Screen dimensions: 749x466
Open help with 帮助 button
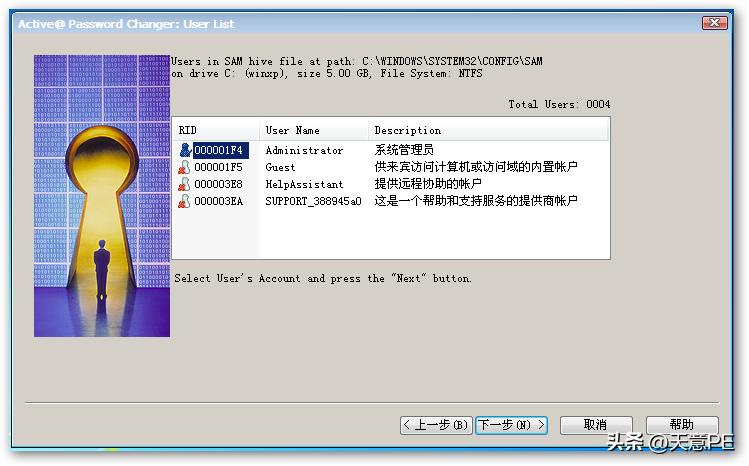[x=682, y=425]
